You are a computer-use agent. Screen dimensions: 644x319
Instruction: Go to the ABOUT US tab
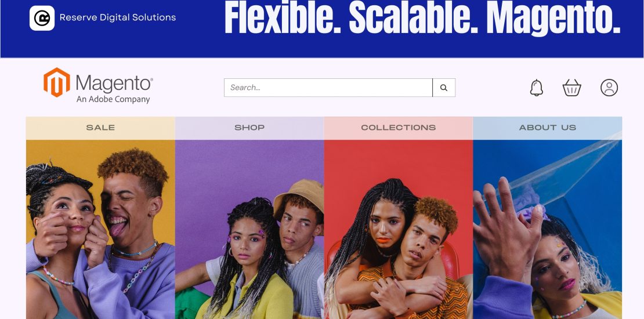(x=548, y=128)
